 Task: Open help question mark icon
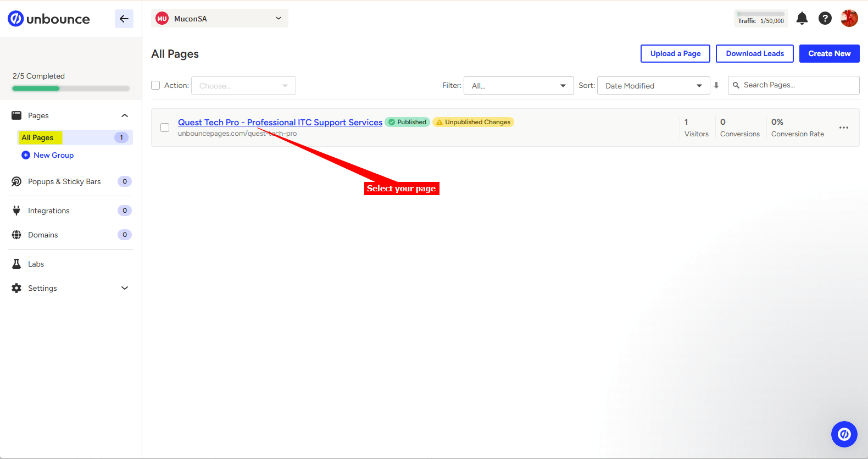(x=825, y=18)
